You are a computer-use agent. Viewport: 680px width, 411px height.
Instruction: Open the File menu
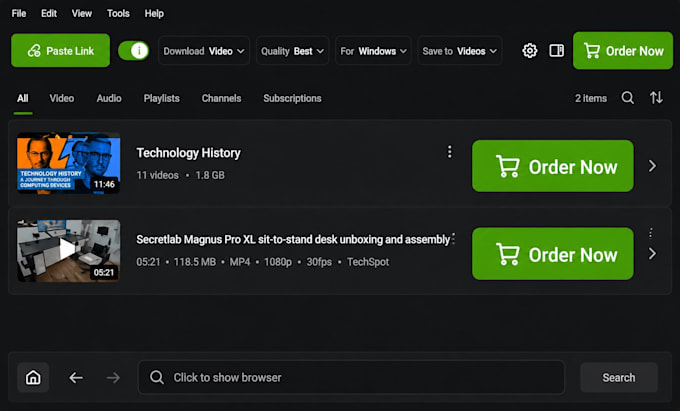[19, 13]
